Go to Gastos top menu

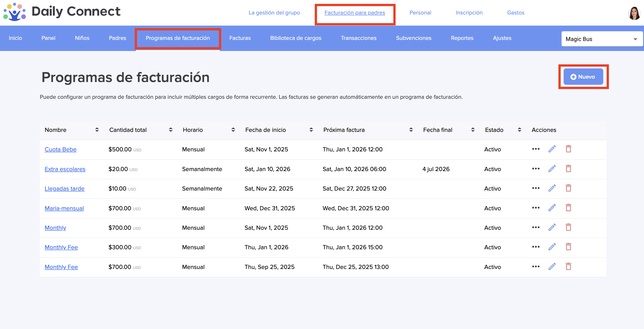pos(516,12)
